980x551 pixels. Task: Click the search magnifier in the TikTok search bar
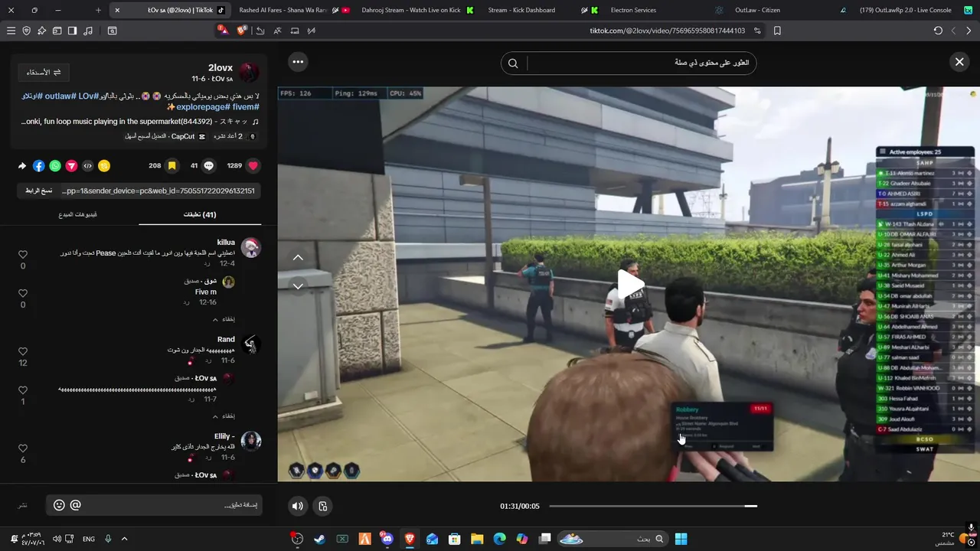click(514, 64)
